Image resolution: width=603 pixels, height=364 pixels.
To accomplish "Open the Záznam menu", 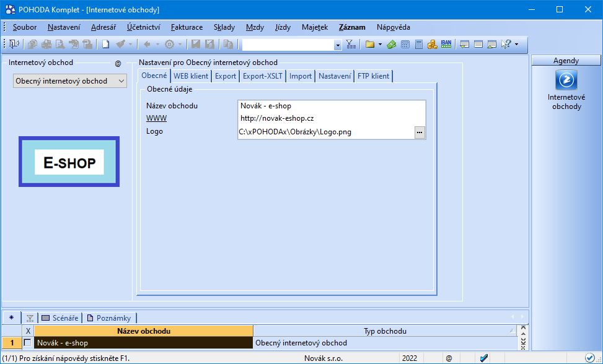I will [352, 27].
